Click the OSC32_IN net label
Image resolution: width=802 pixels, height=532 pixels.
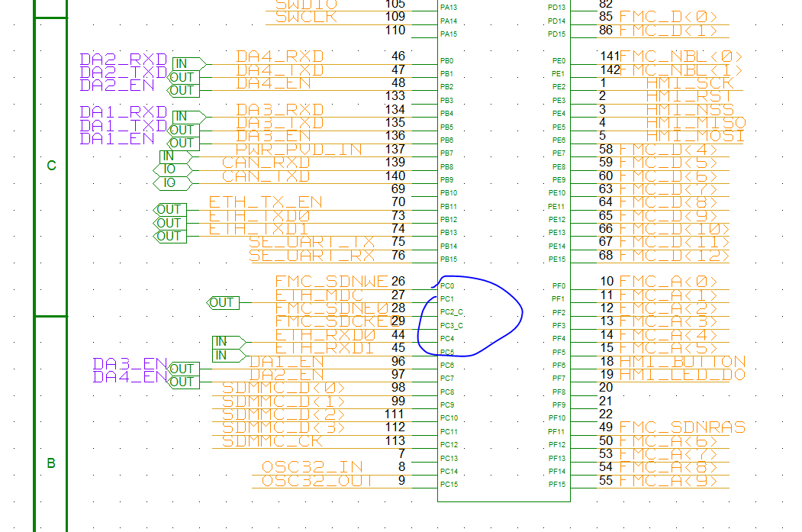click(312, 467)
